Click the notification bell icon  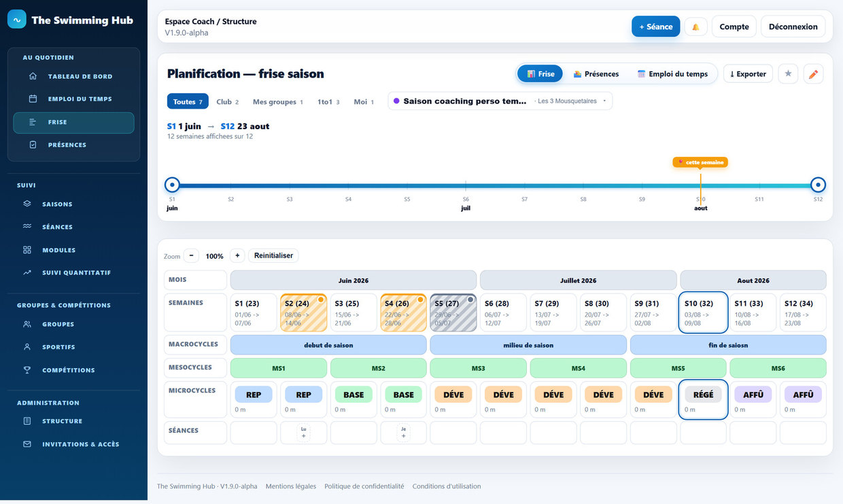tap(695, 26)
